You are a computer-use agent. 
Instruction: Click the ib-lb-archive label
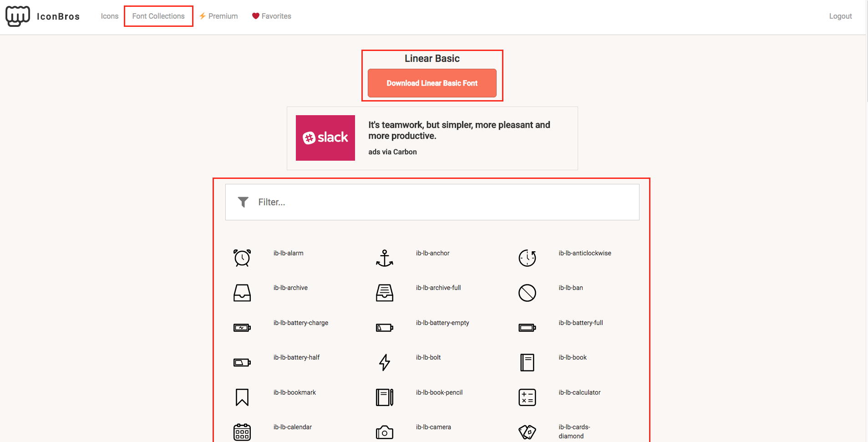click(x=290, y=288)
